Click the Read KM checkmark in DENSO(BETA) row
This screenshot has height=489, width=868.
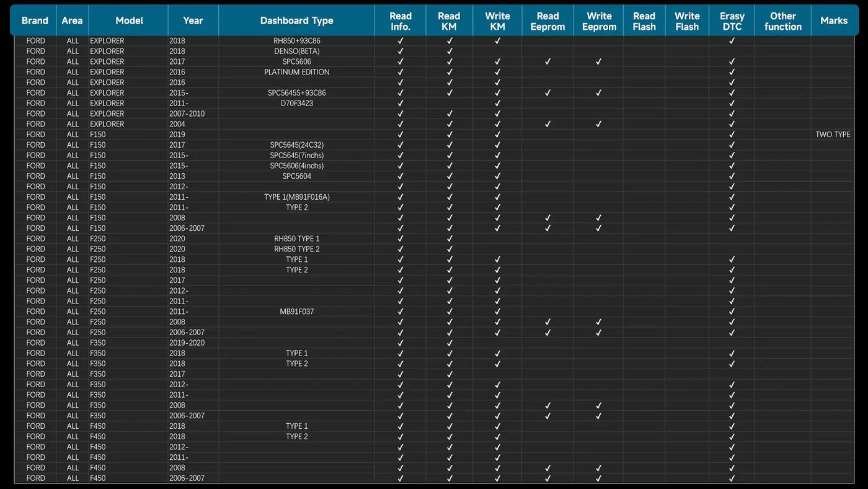click(449, 52)
